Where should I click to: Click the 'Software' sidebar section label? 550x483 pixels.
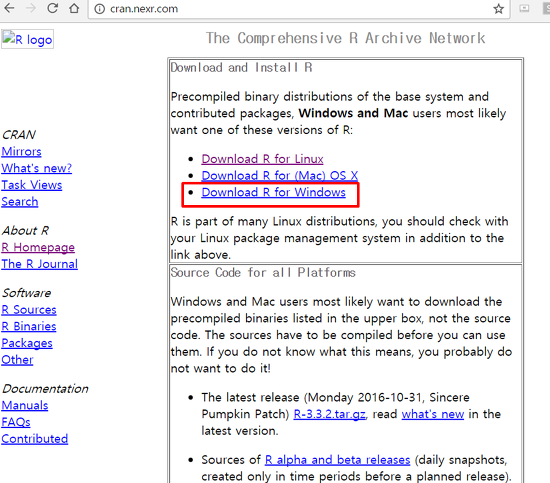(x=27, y=293)
